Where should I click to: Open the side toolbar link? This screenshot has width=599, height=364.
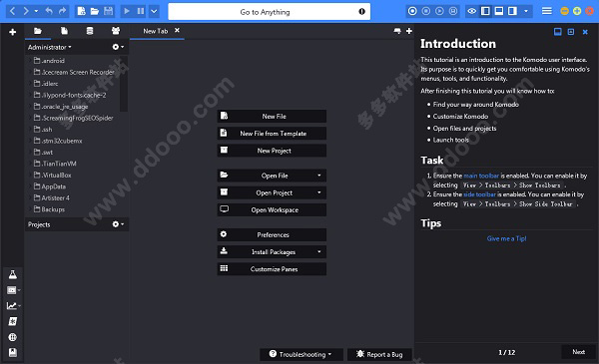(x=479, y=194)
